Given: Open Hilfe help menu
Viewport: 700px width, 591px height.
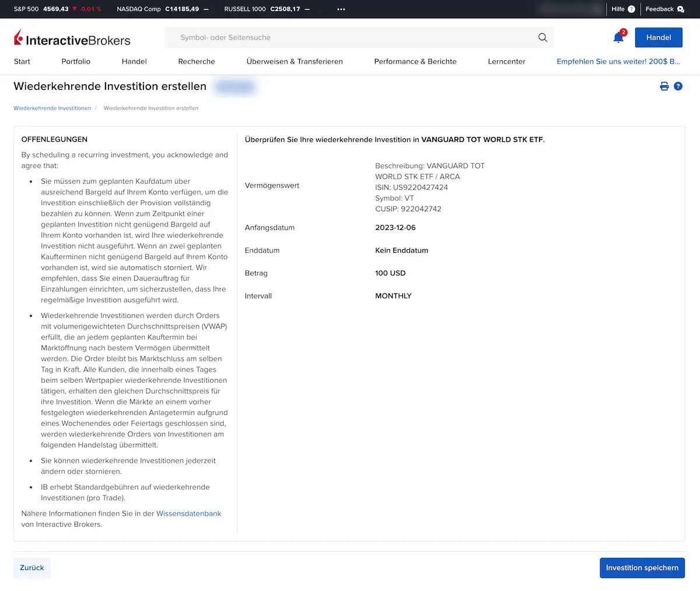Looking at the screenshot, I should (x=623, y=9).
